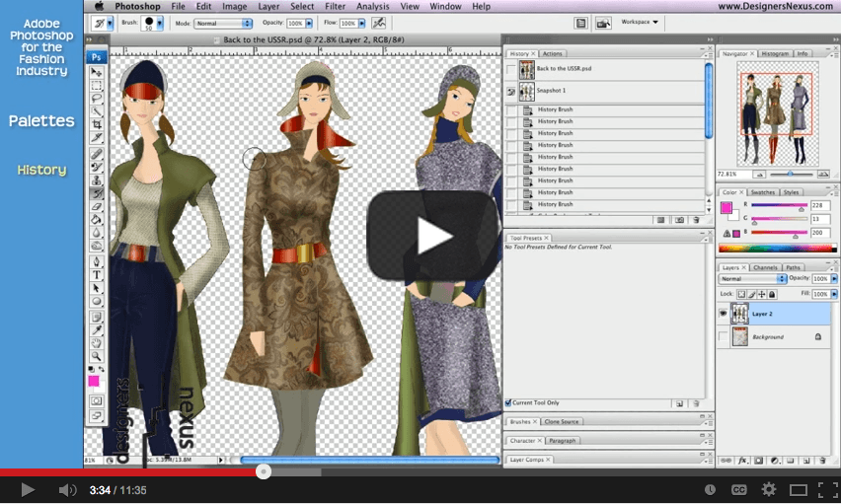This screenshot has width=841, height=504.
Task: Select the History Brush tool in toolbox
Action: (97, 193)
